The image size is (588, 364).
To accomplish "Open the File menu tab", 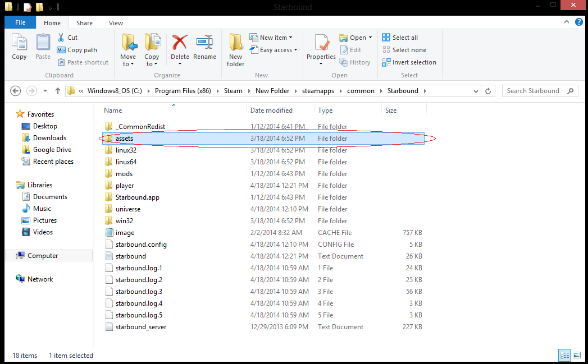I will click(x=20, y=22).
